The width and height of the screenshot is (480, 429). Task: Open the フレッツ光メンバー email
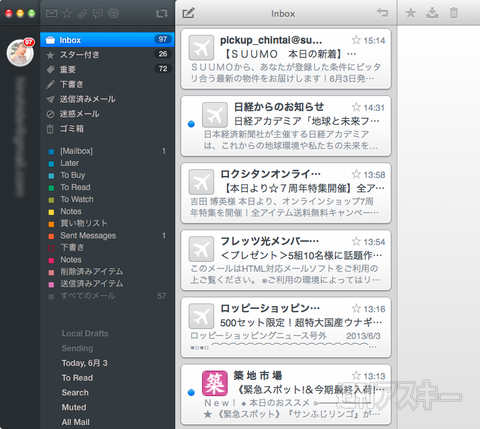tap(286, 260)
